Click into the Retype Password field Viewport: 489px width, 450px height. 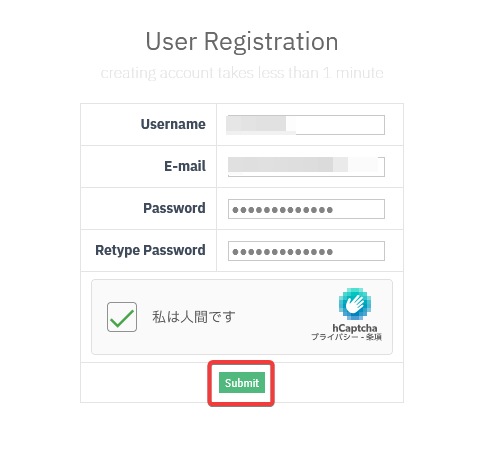click(x=306, y=251)
